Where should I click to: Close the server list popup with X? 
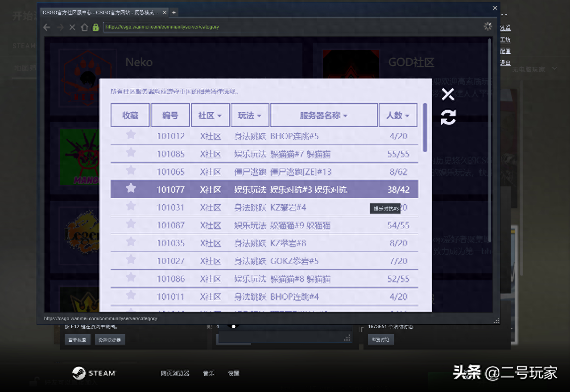(448, 94)
